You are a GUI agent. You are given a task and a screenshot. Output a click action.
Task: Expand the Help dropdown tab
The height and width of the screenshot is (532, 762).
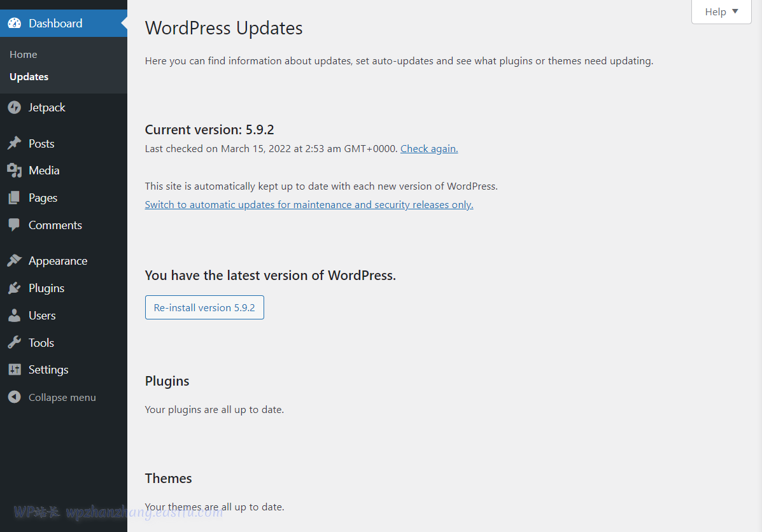[721, 11]
